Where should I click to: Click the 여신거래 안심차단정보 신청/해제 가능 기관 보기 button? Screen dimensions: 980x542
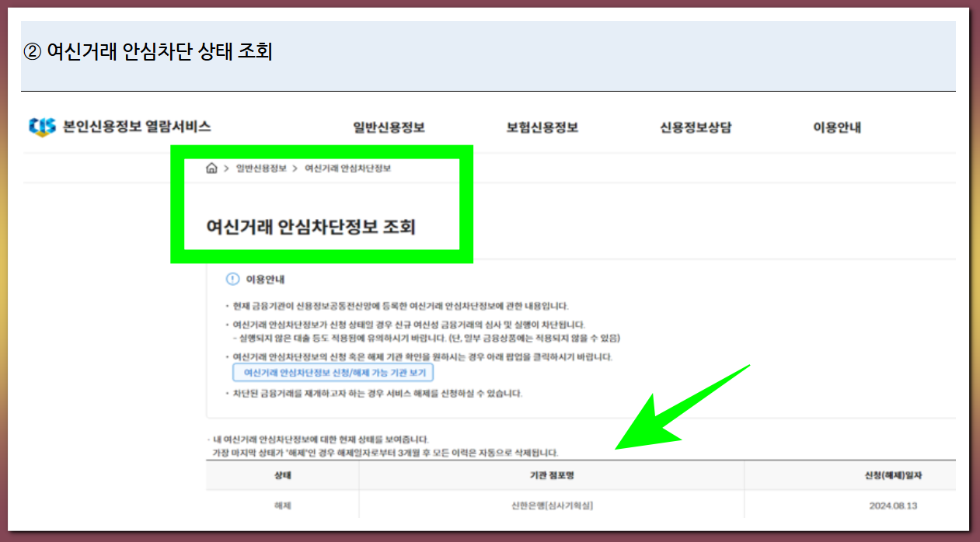333,373
